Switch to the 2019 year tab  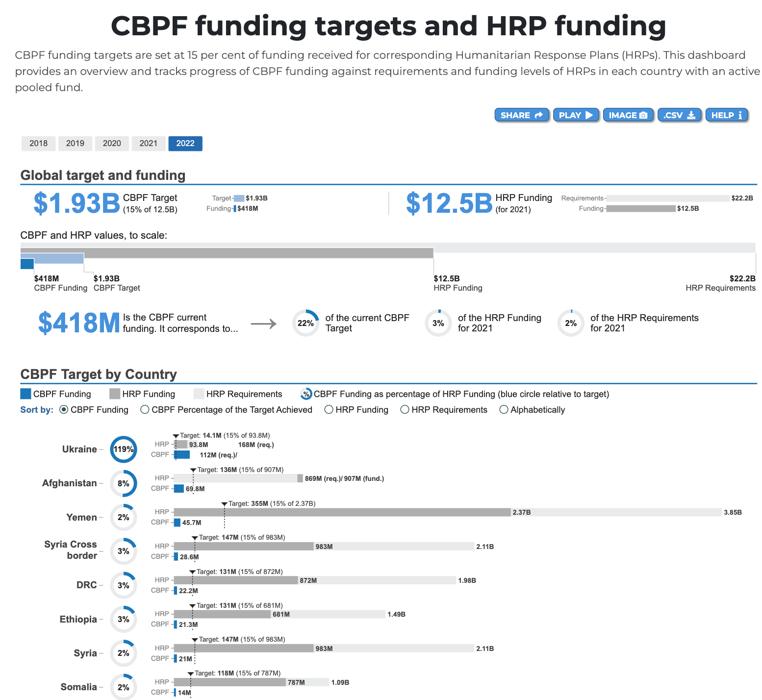point(75,144)
